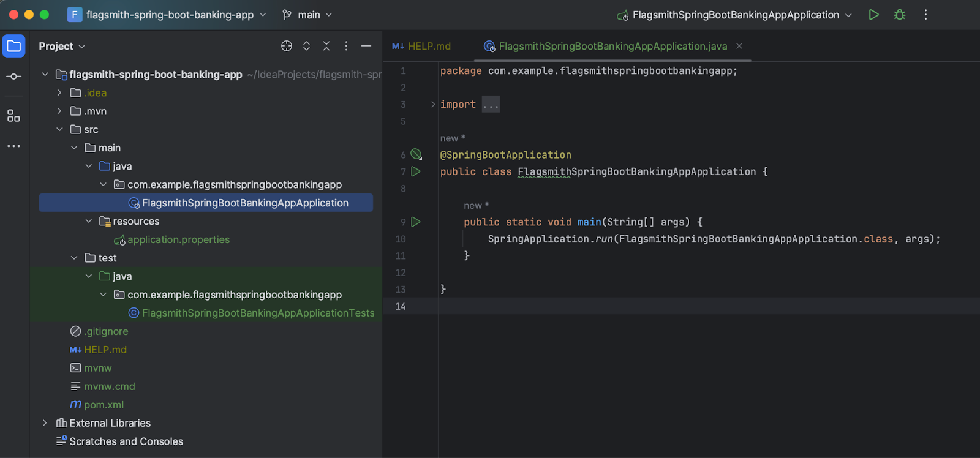Click line number 10 in gutter
This screenshot has height=458, width=980.
[401, 239]
